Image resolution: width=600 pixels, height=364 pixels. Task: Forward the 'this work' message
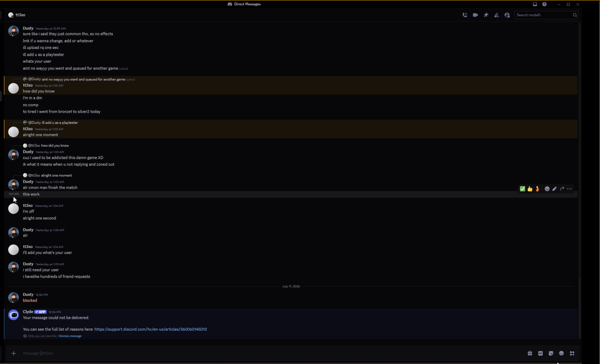coord(562,189)
